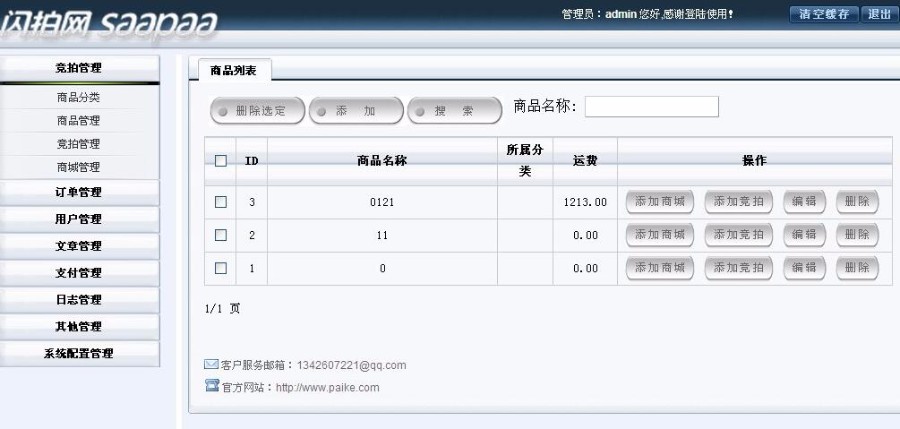The height and width of the screenshot is (429, 900).
Task: Click 删除 for product ID 1
Action: click(857, 268)
